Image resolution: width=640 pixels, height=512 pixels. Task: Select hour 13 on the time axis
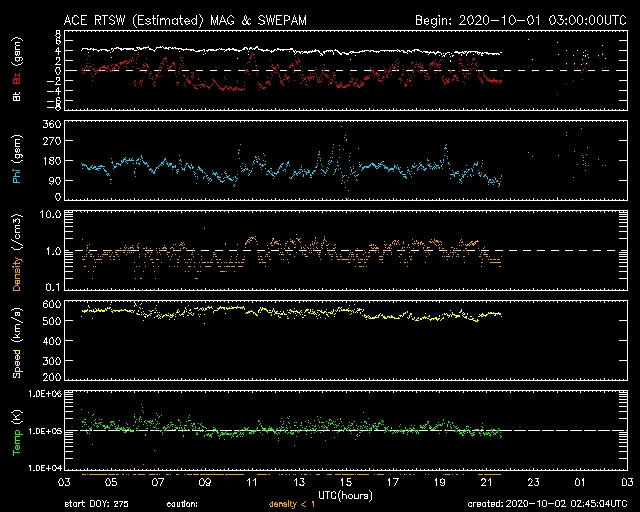click(300, 482)
